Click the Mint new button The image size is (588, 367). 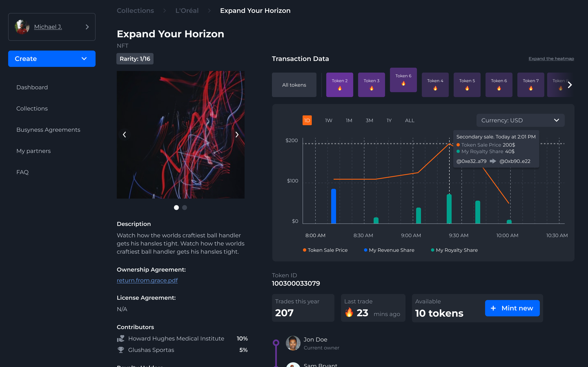pos(512,308)
